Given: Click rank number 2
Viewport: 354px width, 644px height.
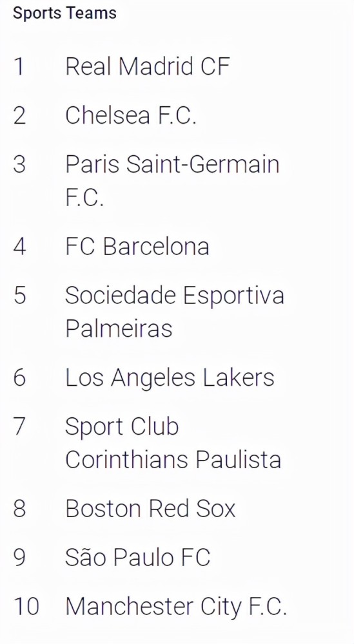Looking at the screenshot, I should 19,115.
